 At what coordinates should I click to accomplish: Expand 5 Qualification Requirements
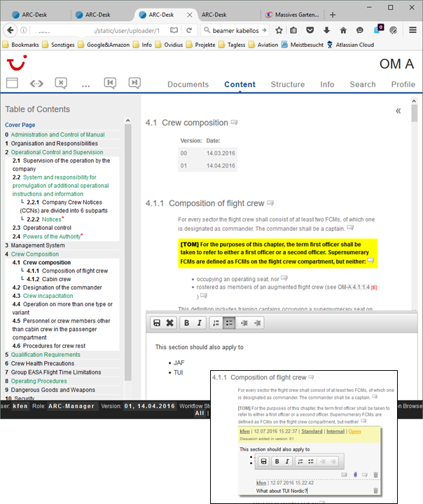[46, 355]
